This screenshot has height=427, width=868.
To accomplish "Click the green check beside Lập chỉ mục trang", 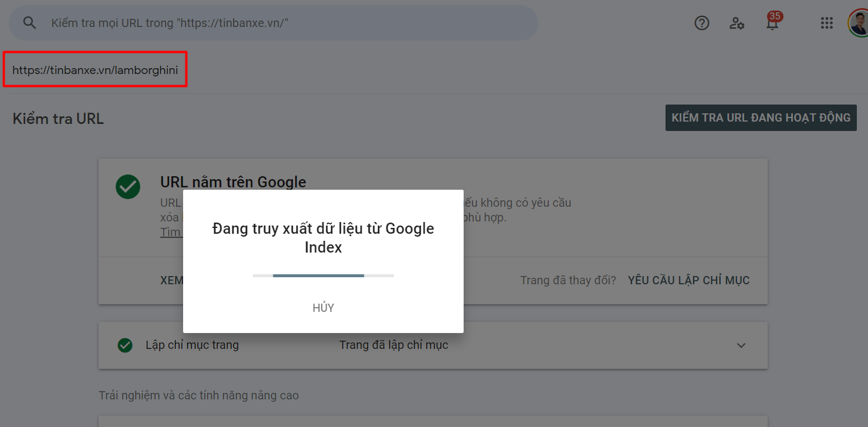I will [125, 345].
